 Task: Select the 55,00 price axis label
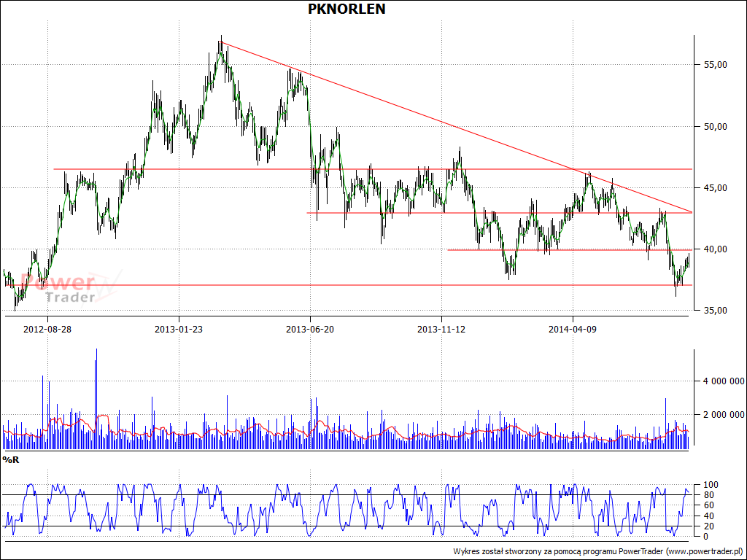pos(715,65)
